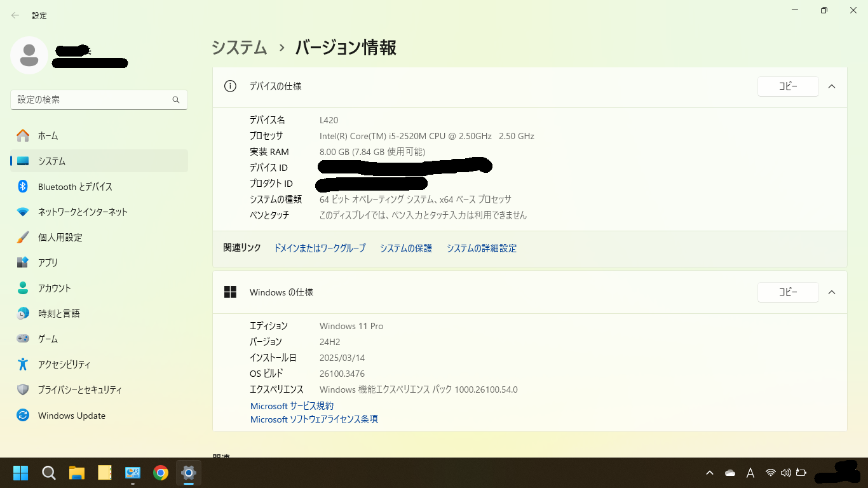Click the 時刻と言語 clock globe icon
868x488 pixels.
click(23, 313)
